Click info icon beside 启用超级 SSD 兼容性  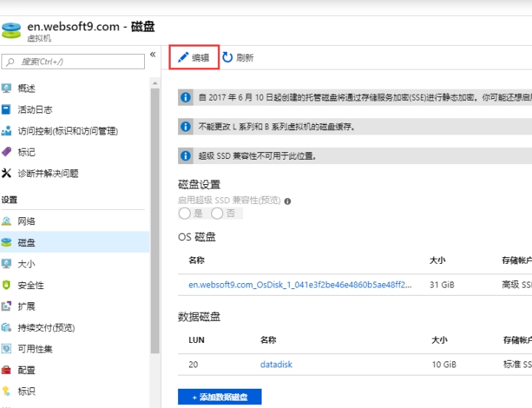pos(287,200)
